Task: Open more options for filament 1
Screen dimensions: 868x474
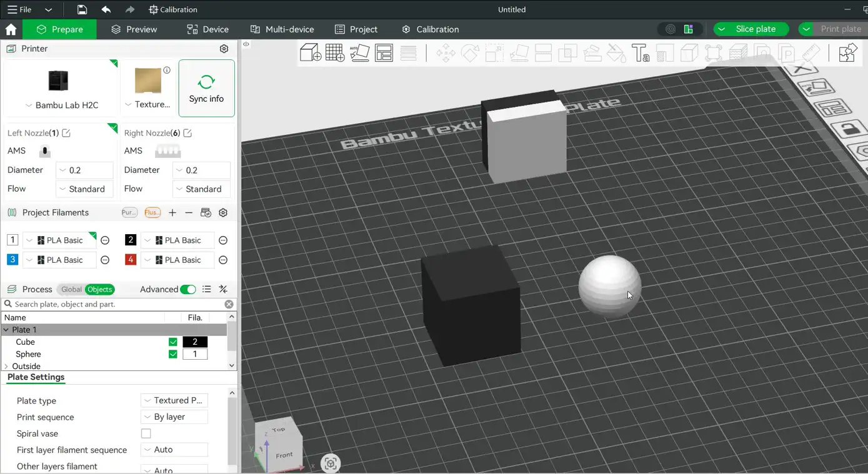Action: click(x=105, y=240)
